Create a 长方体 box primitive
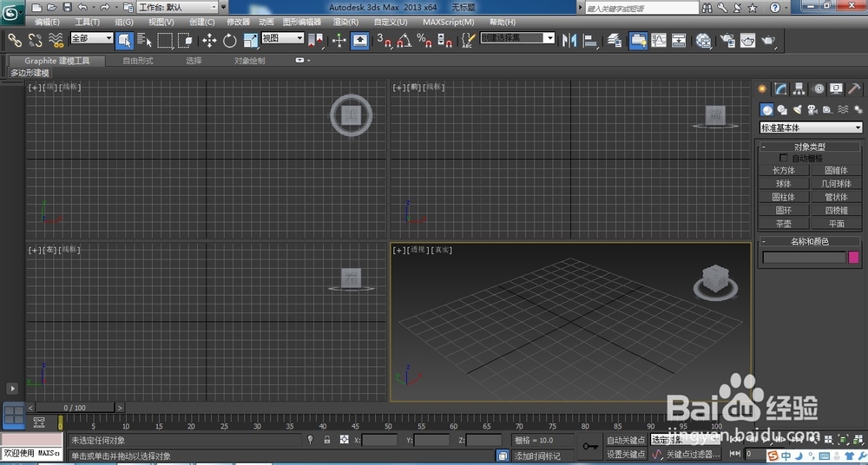 point(784,171)
